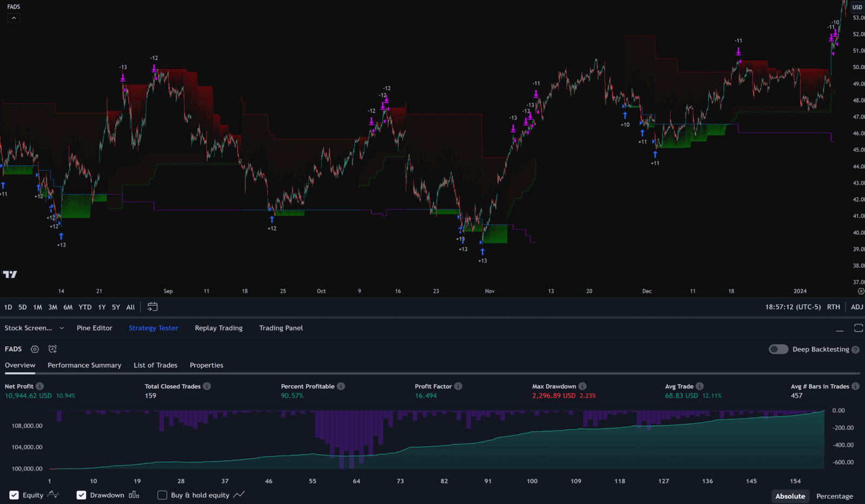Screen dimensions: 865x504
Task: Uncheck the Drawdown checkbox
Action: [81, 495]
